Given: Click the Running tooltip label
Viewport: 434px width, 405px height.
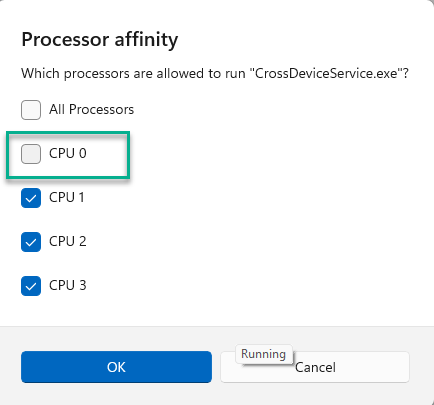Looking at the screenshot, I should coord(264,354).
